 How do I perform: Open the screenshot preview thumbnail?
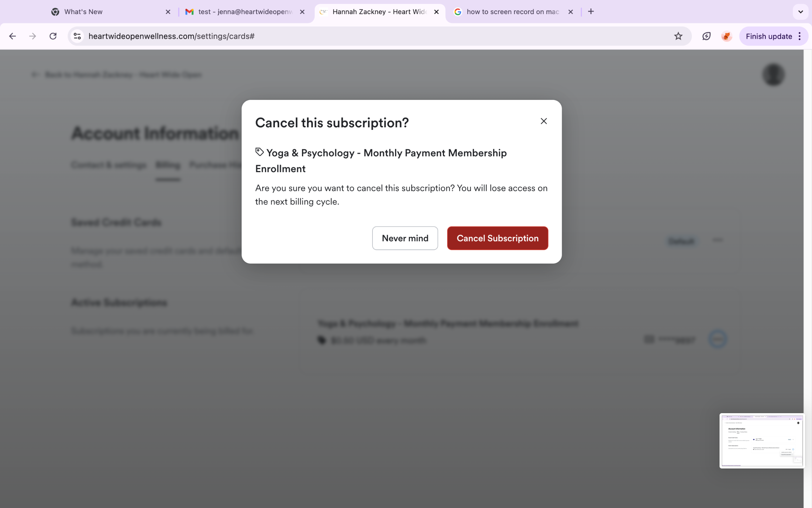click(762, 441)
